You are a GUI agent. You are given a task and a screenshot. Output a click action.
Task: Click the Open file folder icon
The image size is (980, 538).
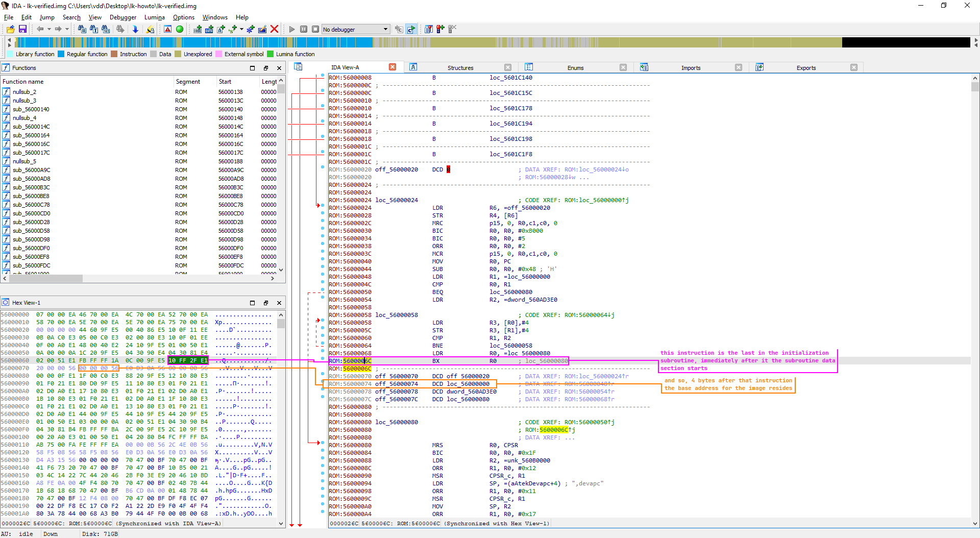[x=10, y=29]
